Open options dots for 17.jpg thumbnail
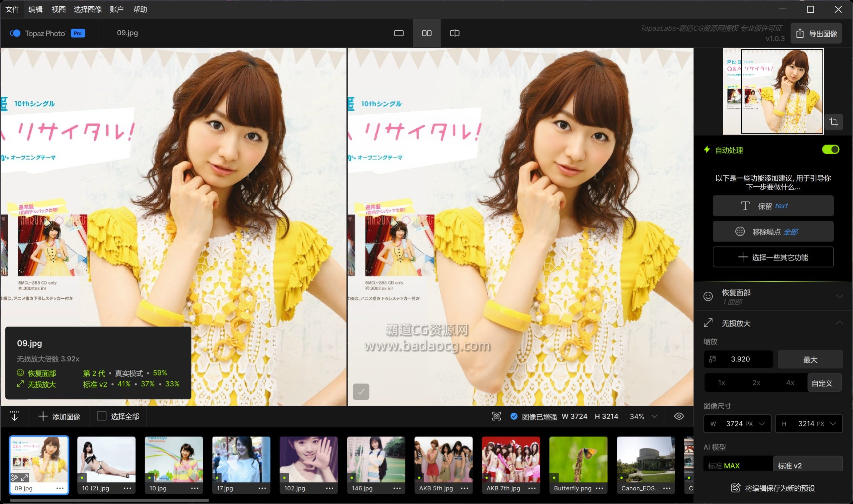This screenshot has width=853, height=504. click(x=262, y=488)
